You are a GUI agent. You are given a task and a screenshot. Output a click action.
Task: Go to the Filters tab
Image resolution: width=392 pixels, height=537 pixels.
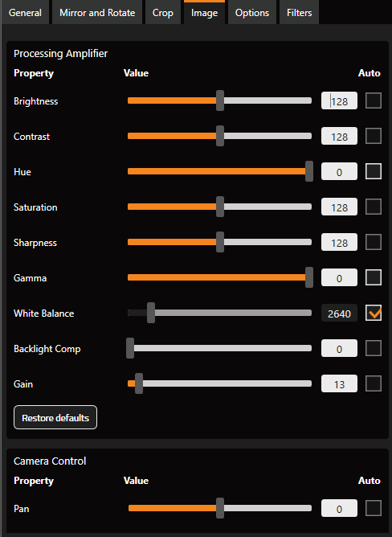[x=299, y=12]
